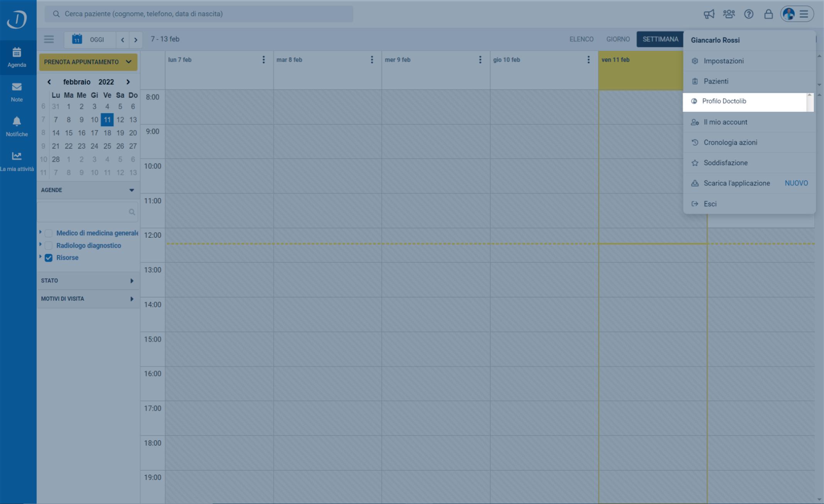Open PRENOTA APPUNTAMENTO dropdown
This screenshot has width=824, height=504.
[88, 62]
